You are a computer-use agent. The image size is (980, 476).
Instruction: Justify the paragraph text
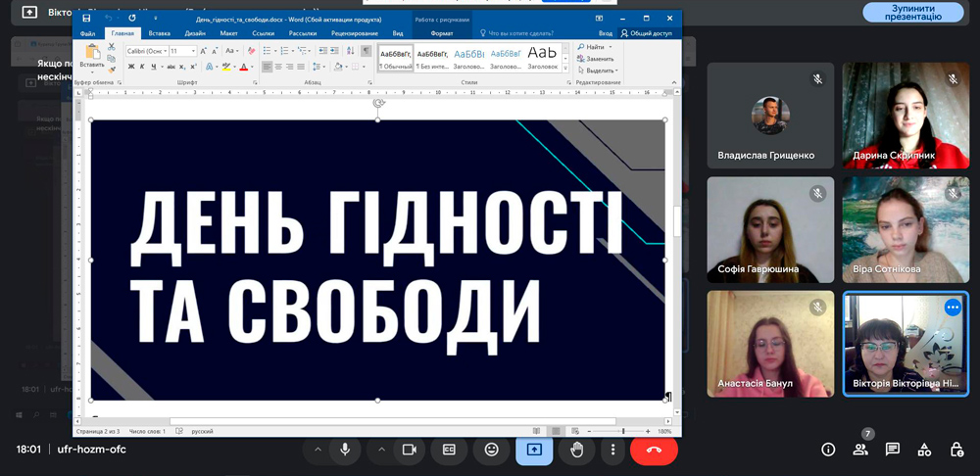coord(301,67)
